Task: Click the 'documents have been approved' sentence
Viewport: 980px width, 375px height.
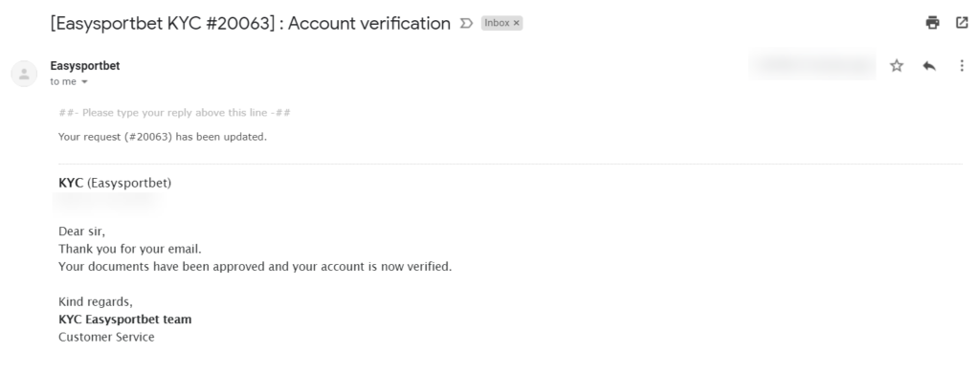Action: [x=255, y=266]
